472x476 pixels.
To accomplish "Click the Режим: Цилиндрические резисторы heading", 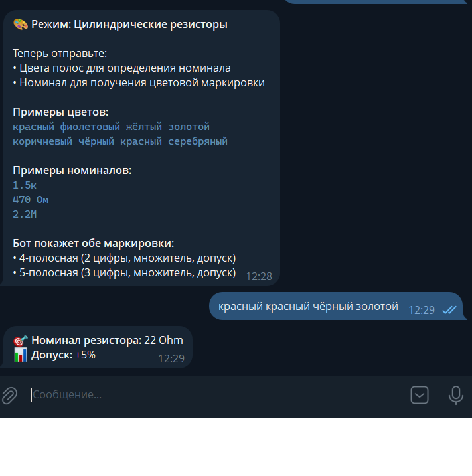I will [129, 25].
